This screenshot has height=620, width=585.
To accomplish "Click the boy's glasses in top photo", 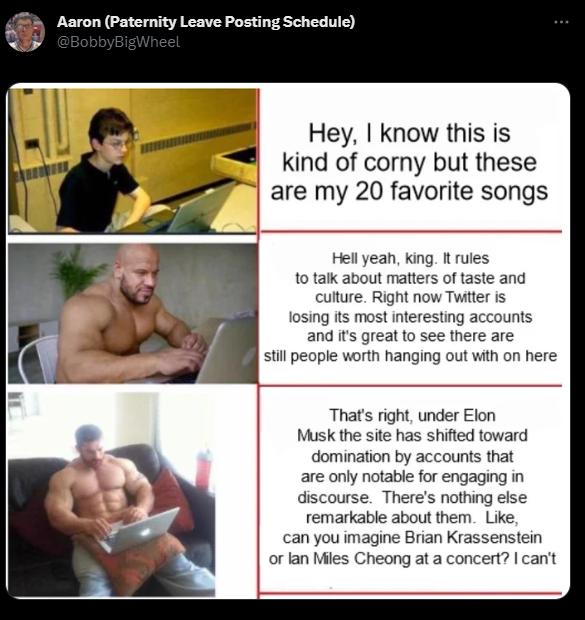I will (x=117, y=144).
